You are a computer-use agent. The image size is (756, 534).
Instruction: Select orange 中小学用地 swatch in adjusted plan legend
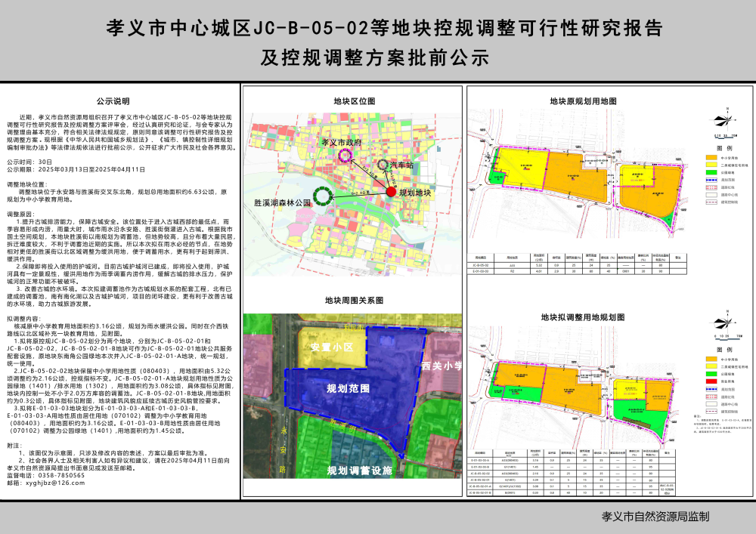[711, 360]
